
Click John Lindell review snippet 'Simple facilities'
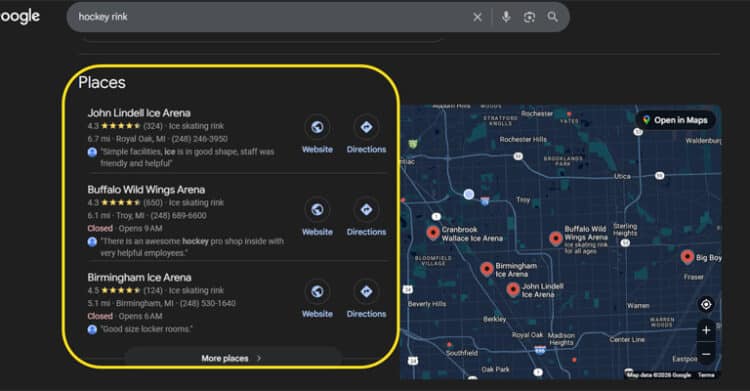tap(187, 157)
